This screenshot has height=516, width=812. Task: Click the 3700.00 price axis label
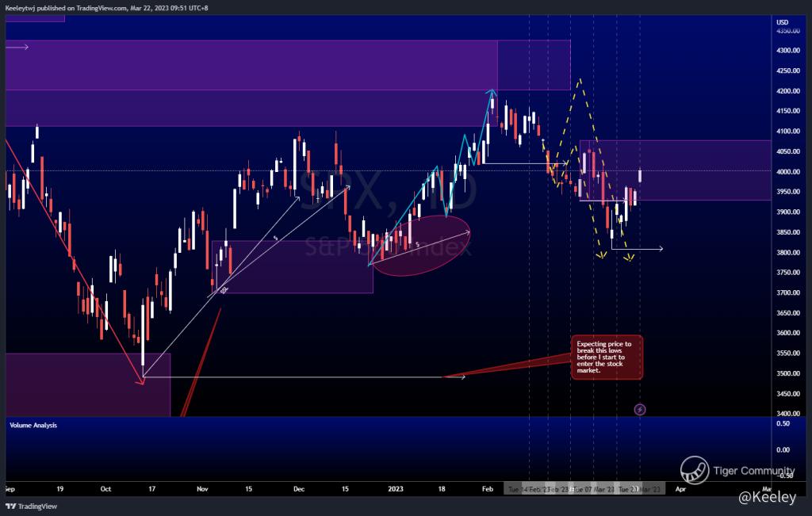pos(787,293)
